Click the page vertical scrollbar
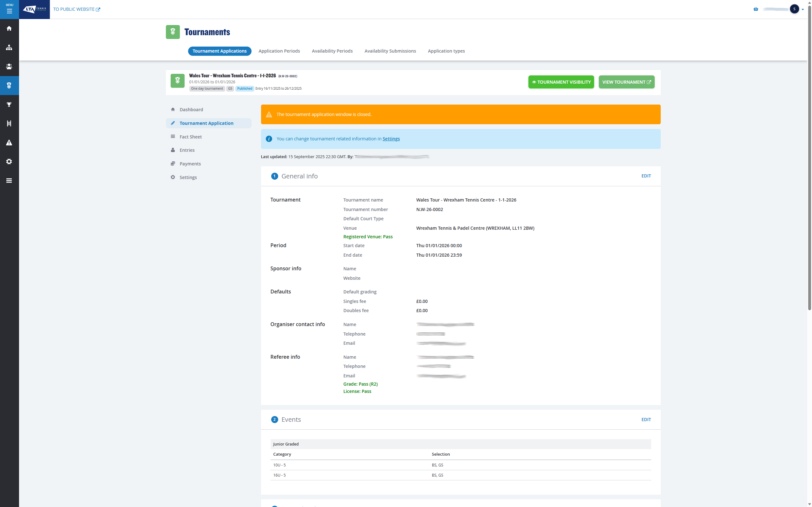 coord(809,157)
